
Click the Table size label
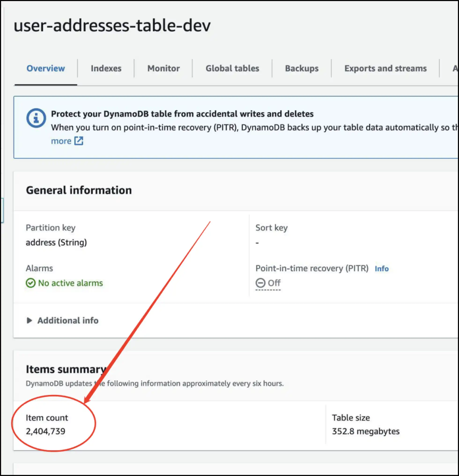pyautogui.click(x=351, y=418)
